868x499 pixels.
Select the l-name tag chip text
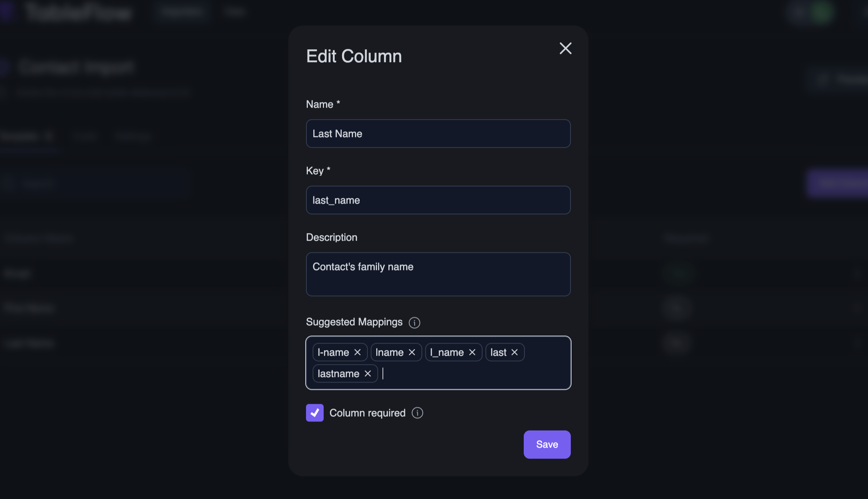333,352
